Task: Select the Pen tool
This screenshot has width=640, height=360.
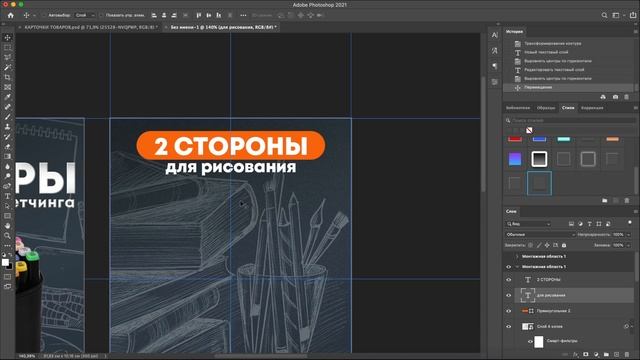Action: [x=7, y=186]
